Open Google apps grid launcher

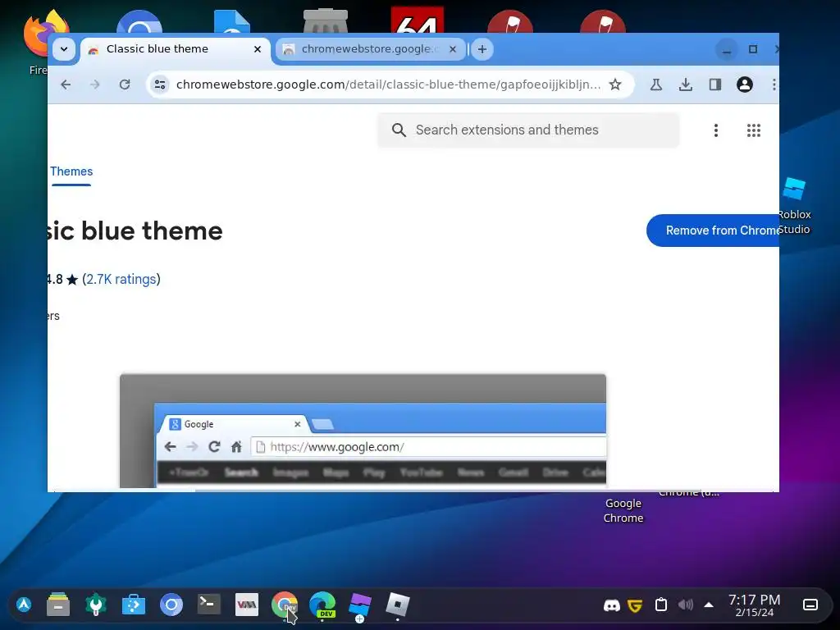point(754,130)
